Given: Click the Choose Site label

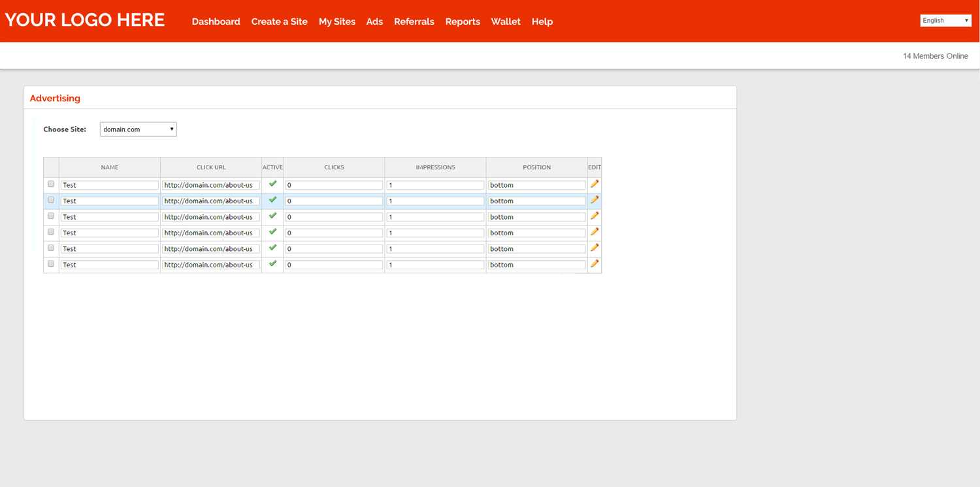Looking at the screenshot, I should tap(65, 129).
